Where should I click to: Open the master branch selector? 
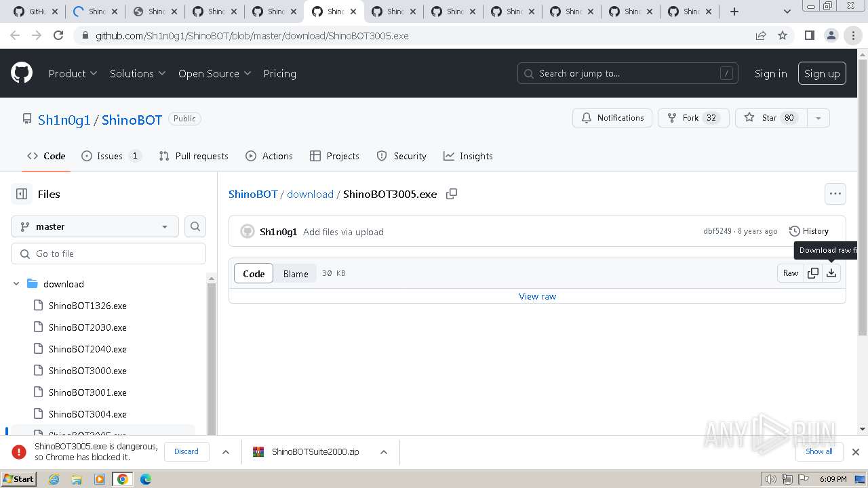click(x=95, y=226)
